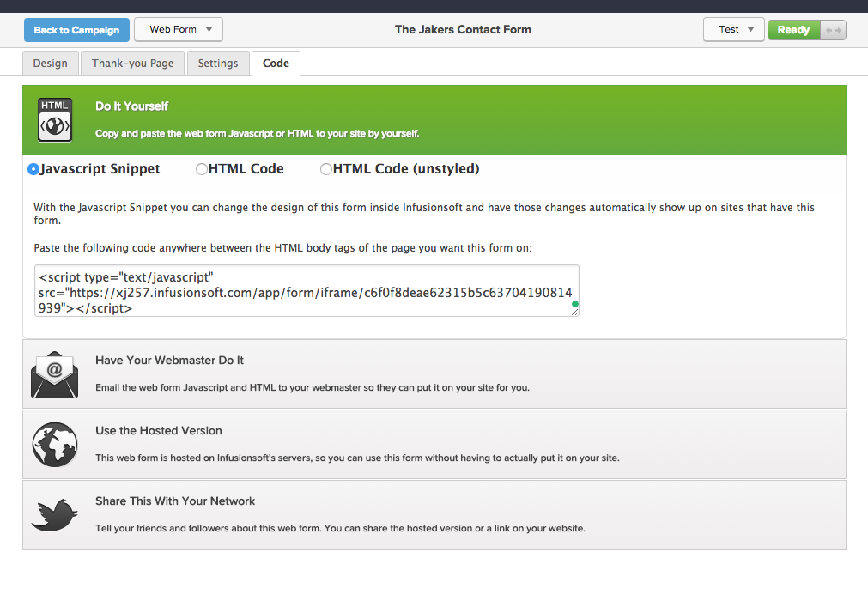Click the green indicator dot in the code textarea
868x589 pixels.
[x=574, y=304]
